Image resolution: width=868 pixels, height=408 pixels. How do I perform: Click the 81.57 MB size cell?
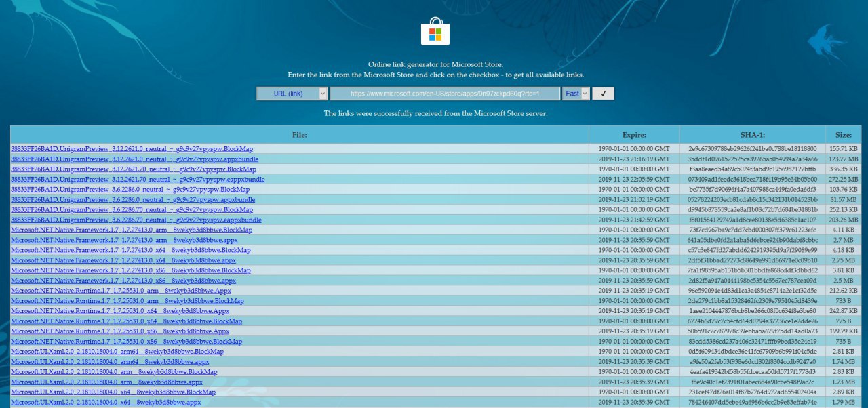pos(844,199)
